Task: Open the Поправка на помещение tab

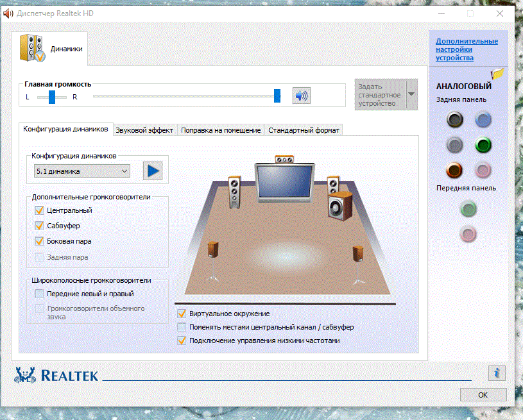Action: [221, 130]
